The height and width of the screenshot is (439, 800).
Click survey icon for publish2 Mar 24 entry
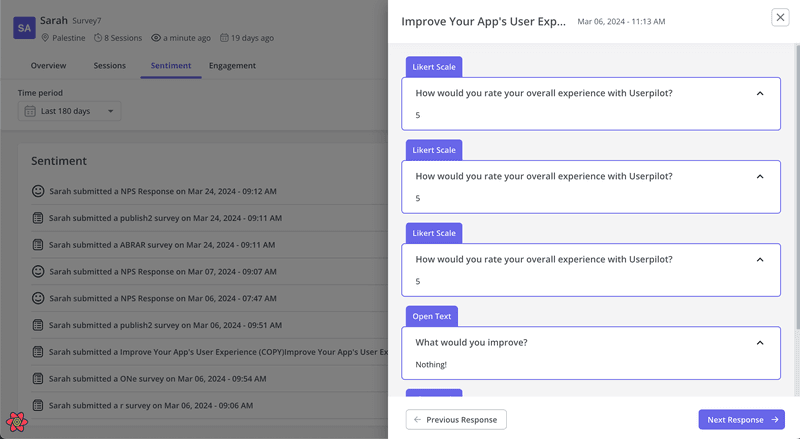pos(38,218)
